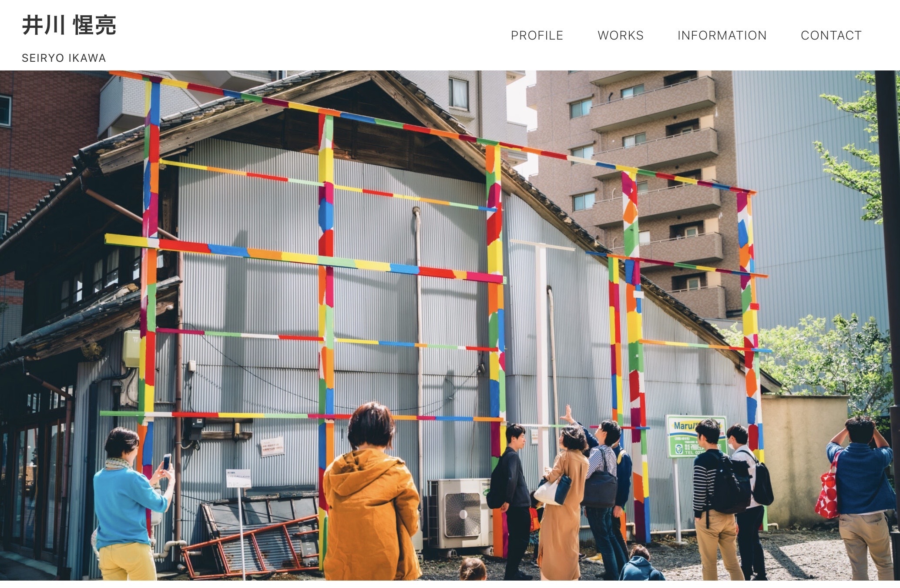Screen dimensions: 900x588
Task: Click the beige electrical box on the wall
Action: click(131, 348)
